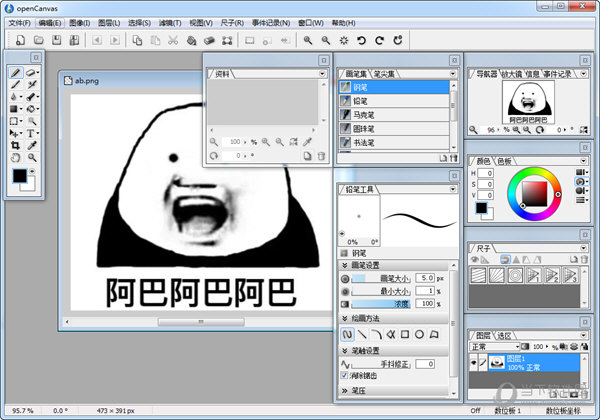Image resolution: width=600 pixels, height=420 pixels.
Task: Click the reset rotation toolbar icon
Action: pos(398,40)
